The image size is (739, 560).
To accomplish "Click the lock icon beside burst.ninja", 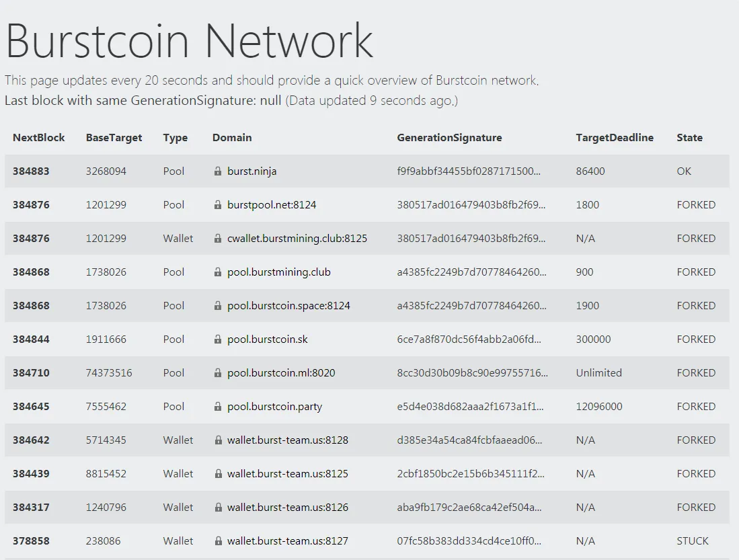I will click(218, 171).
